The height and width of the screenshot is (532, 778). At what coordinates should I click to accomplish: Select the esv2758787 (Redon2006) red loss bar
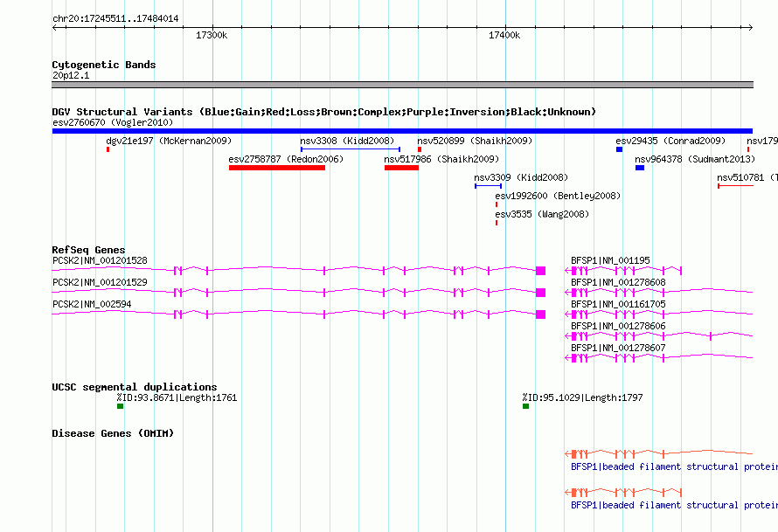click(277, 168)
